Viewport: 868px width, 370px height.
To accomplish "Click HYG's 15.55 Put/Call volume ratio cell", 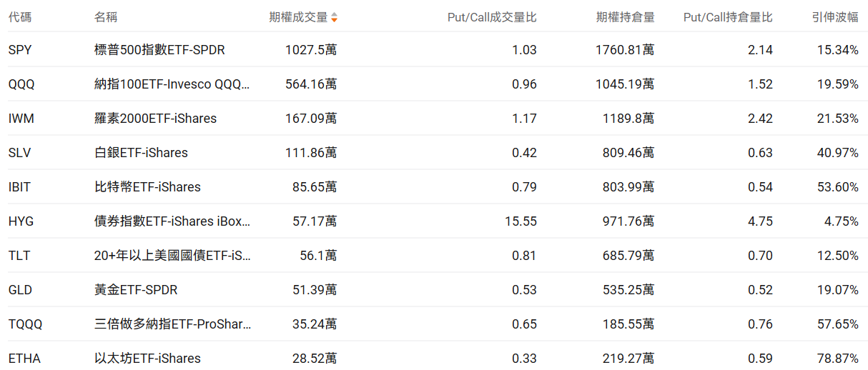I will tap(520, 221).
